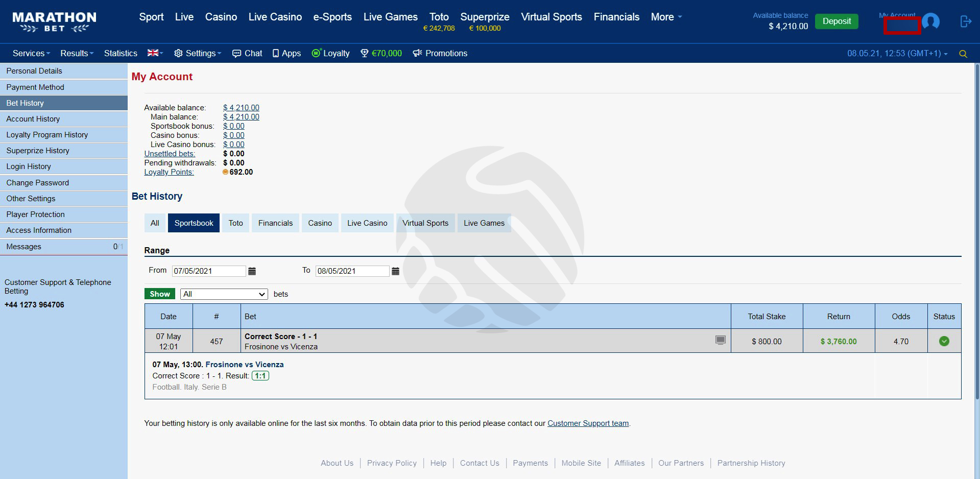Open Messages in sidebar
Viewport: 980px width, 479px height.
[64, 247]
